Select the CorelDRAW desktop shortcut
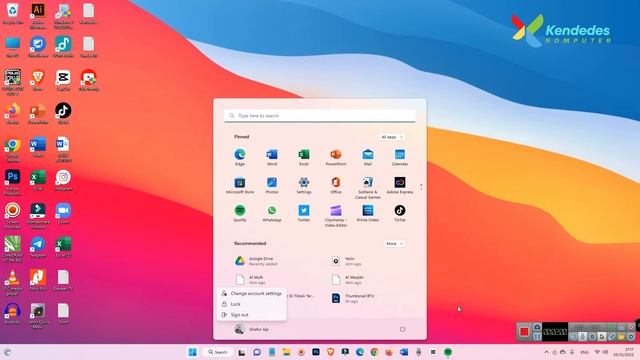The width and height of the screenshot is (640, 360). click(13, 249)
